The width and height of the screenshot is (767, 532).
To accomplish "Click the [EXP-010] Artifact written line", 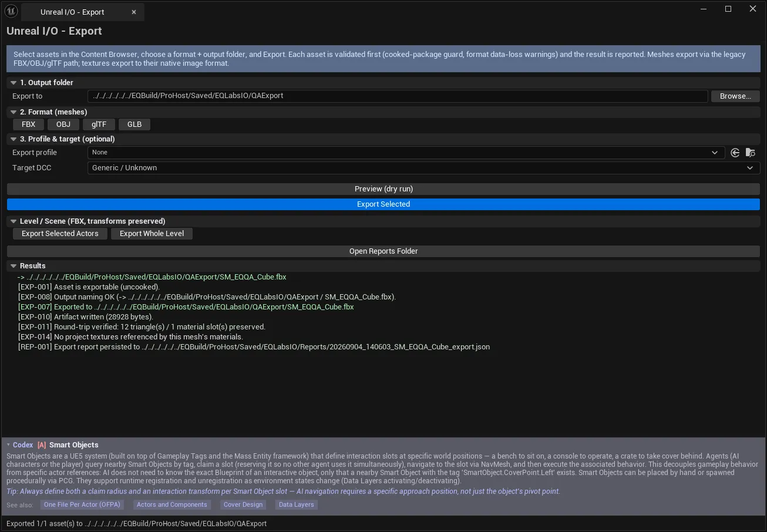I will [86, 317].
